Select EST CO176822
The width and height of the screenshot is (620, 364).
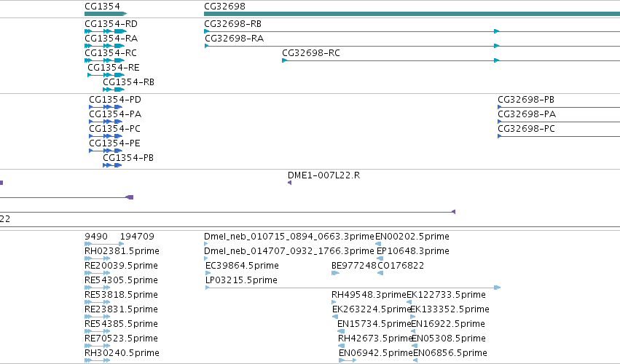(401, 266)
